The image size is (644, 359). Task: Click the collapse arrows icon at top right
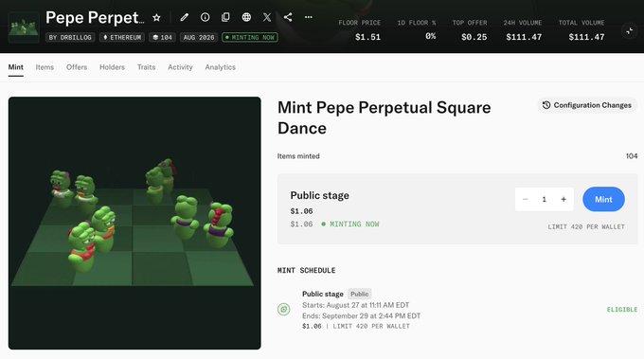point(629,31)
